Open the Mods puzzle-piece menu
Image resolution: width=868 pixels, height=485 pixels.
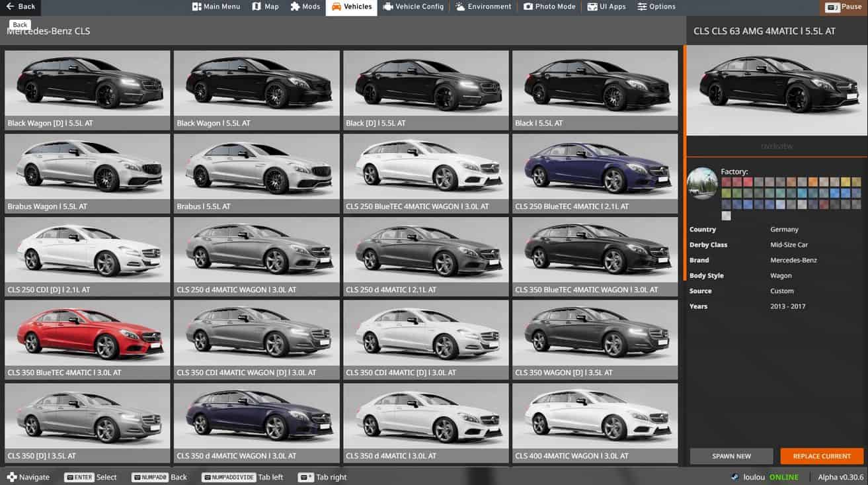[x=305, y=7]
